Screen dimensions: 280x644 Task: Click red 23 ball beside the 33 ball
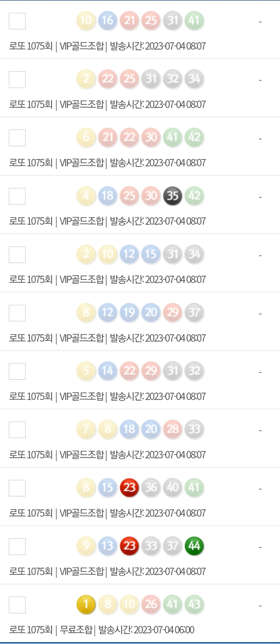129,546
